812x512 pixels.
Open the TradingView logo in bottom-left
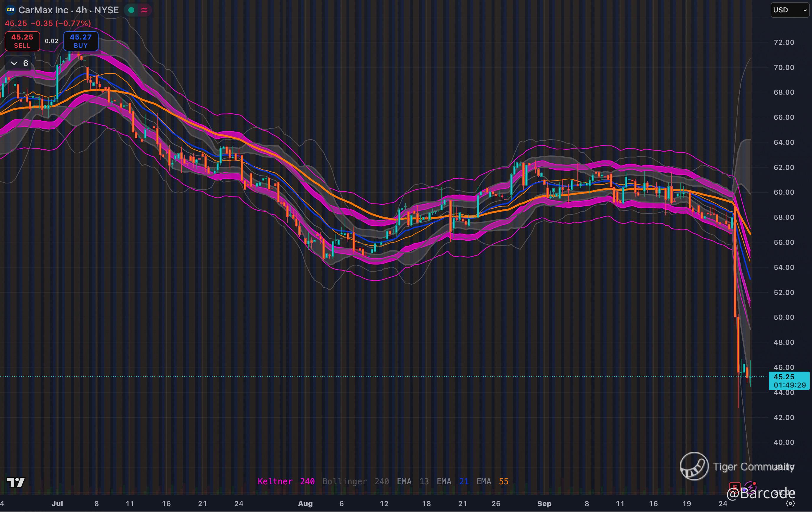(16, 482)
